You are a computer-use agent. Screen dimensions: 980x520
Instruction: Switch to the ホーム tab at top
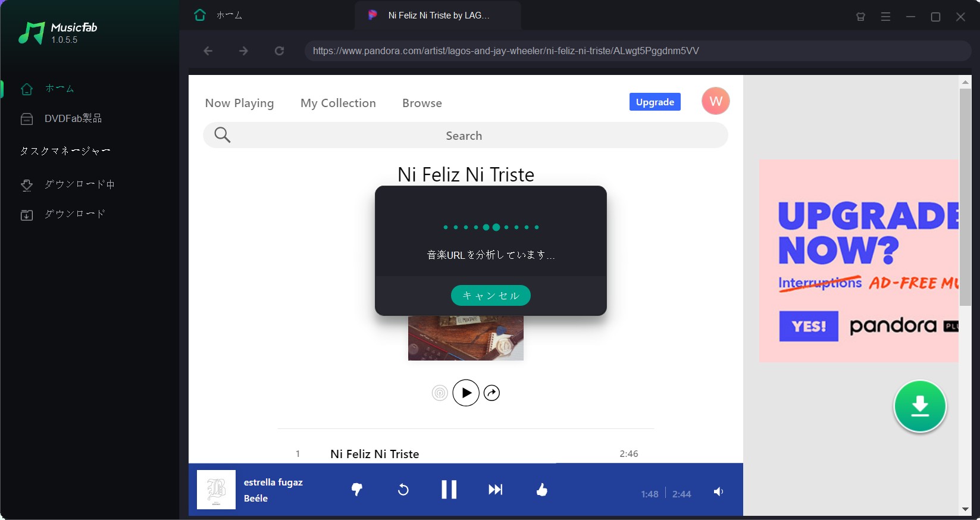click(x=218, y=15)
